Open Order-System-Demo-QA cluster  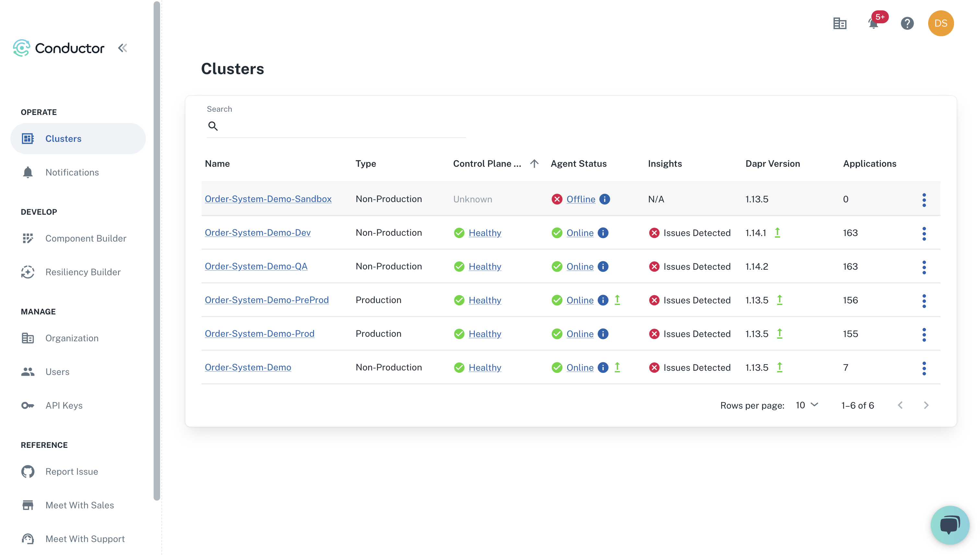click(256, 266)
